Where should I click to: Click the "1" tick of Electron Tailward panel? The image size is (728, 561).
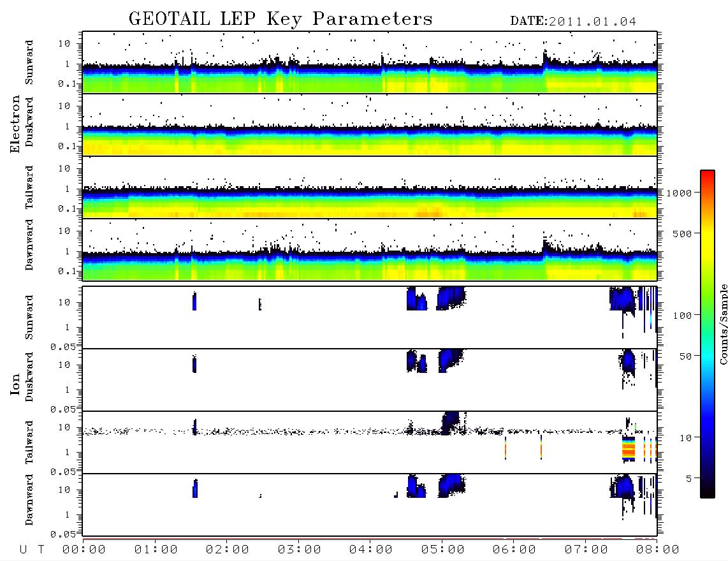[68, 189]
